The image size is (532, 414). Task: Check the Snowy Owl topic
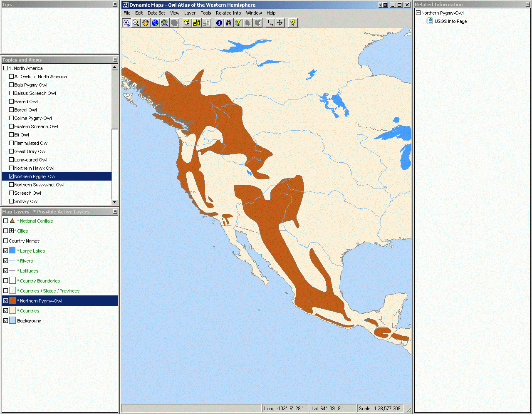pos(11,201)
